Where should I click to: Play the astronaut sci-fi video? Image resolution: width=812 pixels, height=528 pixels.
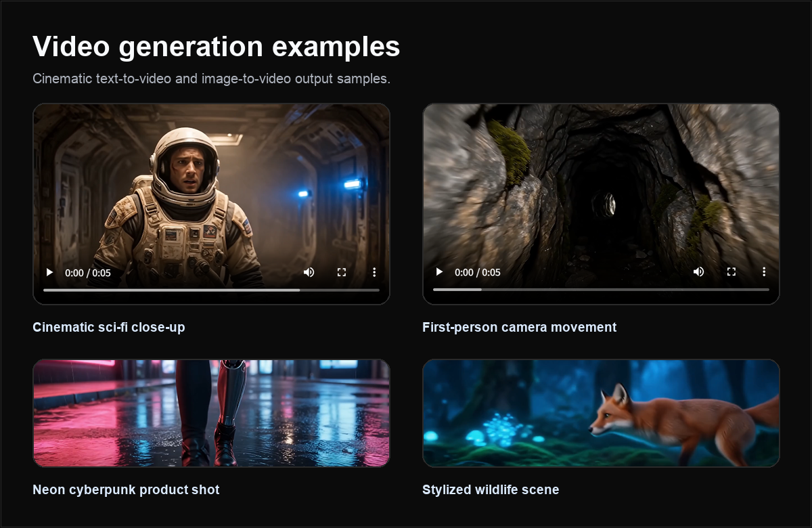(49, 272)
